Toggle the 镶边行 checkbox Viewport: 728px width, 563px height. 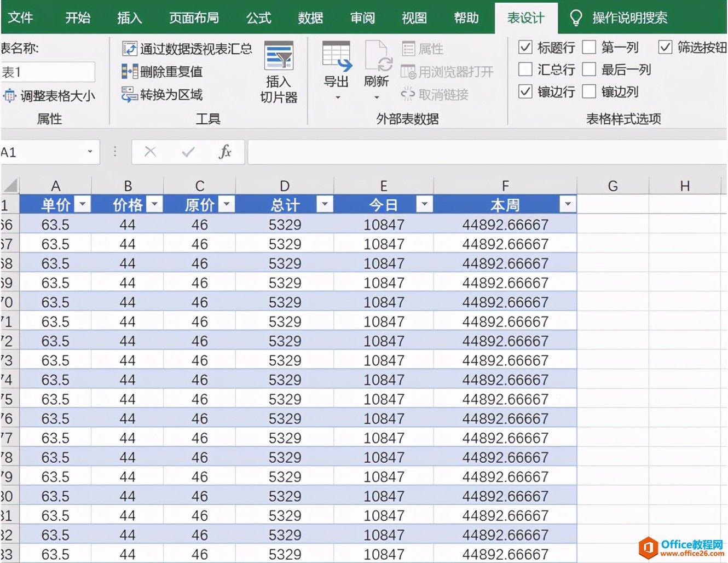525,91
